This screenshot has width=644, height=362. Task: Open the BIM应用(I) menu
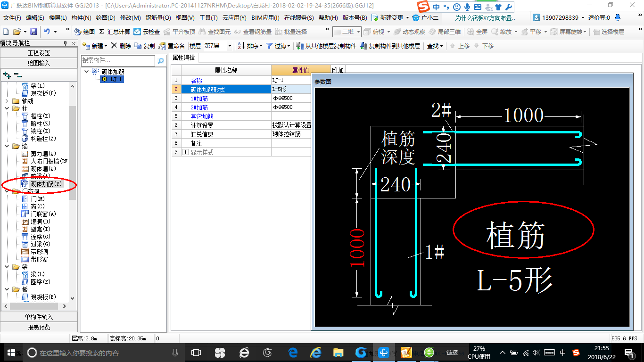tap(265, 17)
